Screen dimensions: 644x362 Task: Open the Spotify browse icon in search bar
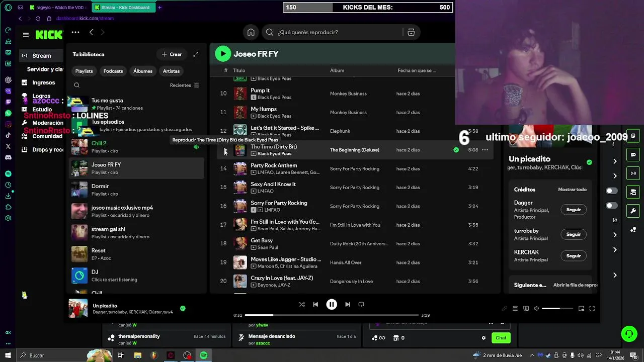pyautogui.click(x=411, y=32)
